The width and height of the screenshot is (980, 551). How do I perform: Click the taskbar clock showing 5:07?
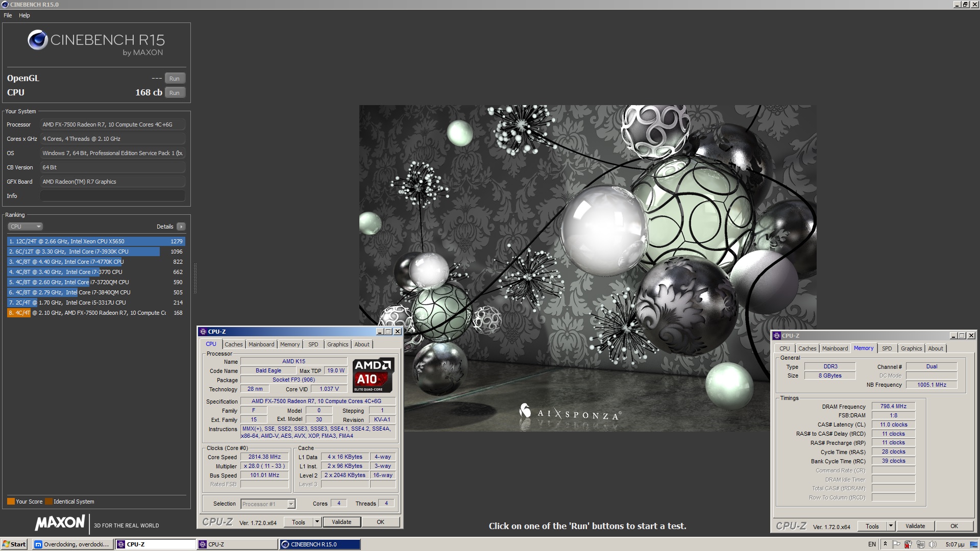pos(955,544)
